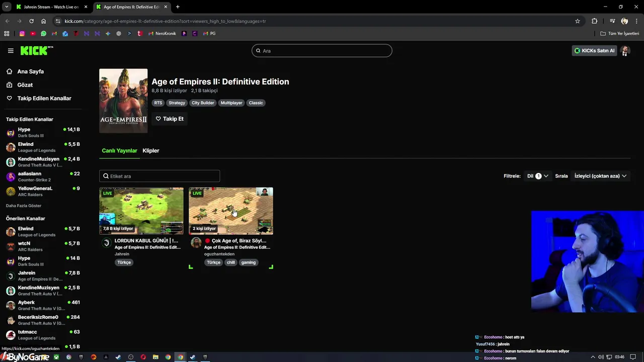Open a new Chrome tab

[178, 7]
